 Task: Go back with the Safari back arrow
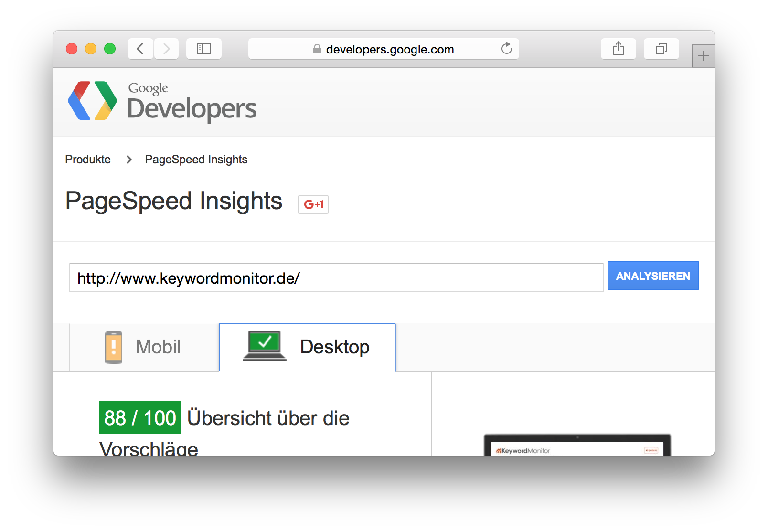point(140,49)
